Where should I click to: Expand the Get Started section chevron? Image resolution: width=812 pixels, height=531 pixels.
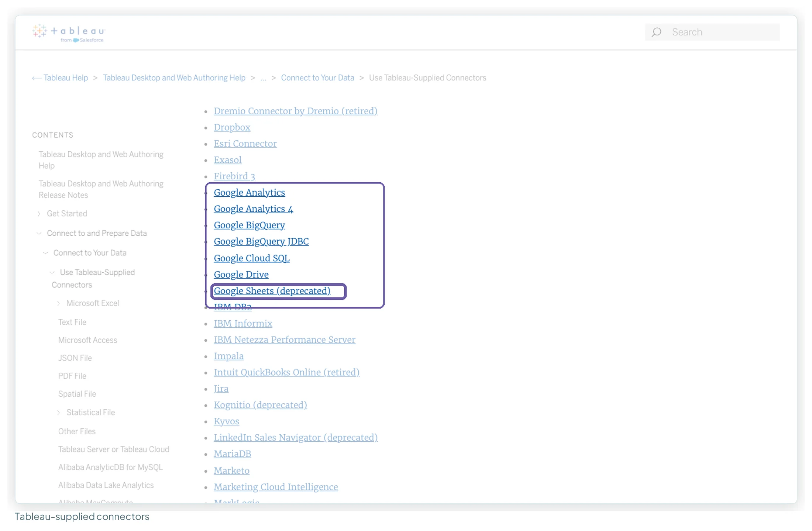click(x=39, y=214)
